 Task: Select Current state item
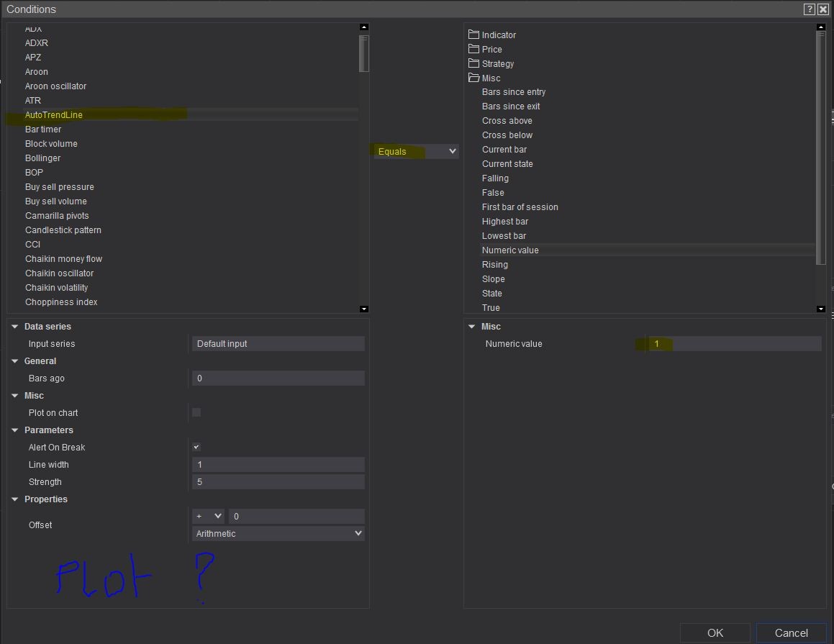(x=507, y=164)
